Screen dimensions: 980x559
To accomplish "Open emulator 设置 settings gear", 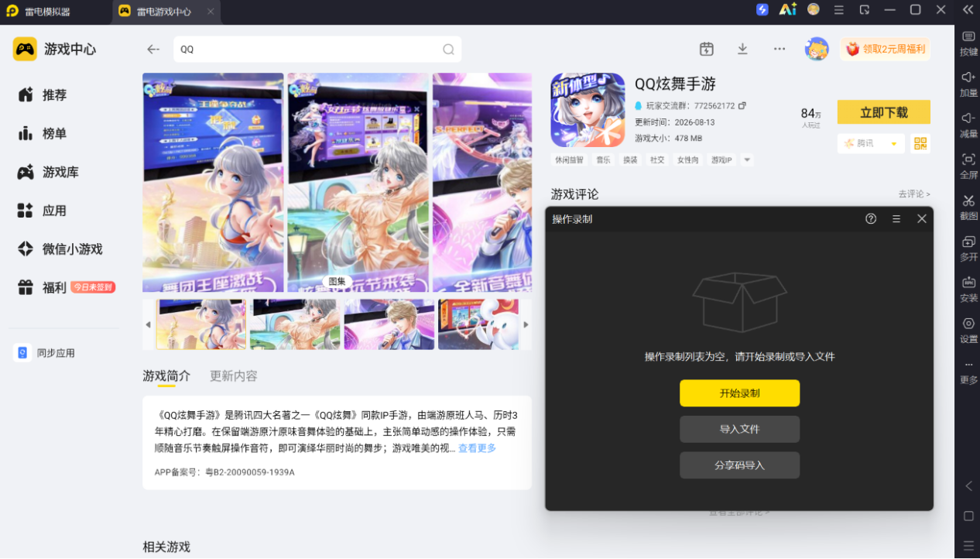I will pos(968,329).
